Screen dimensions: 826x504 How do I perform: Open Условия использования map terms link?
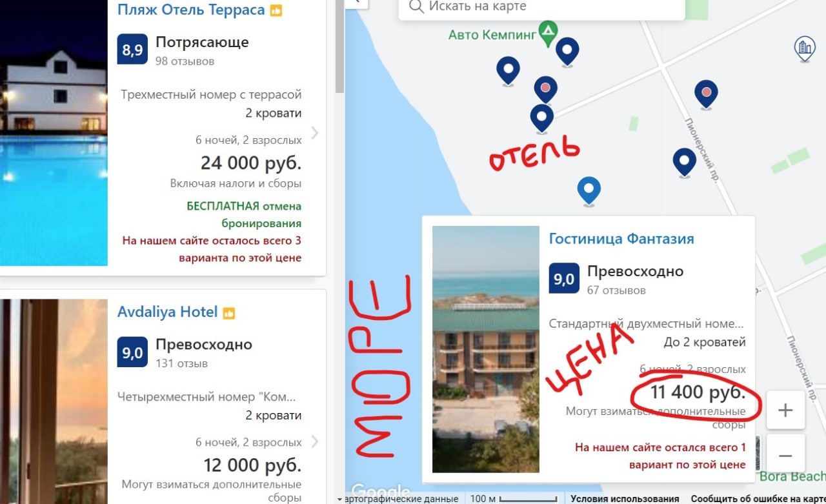625,499
